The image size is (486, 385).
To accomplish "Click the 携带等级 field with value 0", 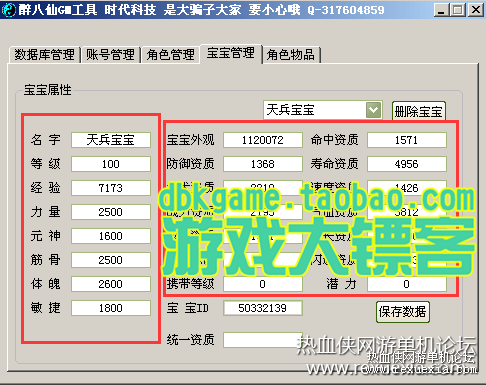I will pyautogui.click(x=263, y=284).
